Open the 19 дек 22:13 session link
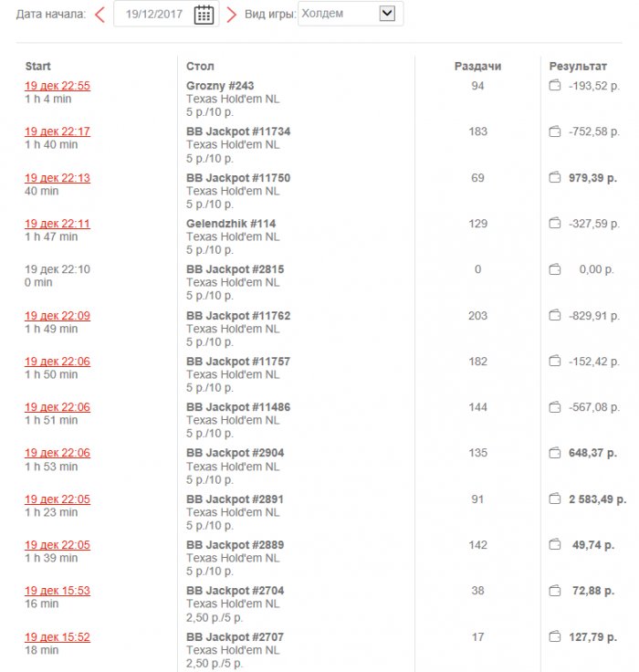Viewport: 639px width, 672px height. coord(57,178)
